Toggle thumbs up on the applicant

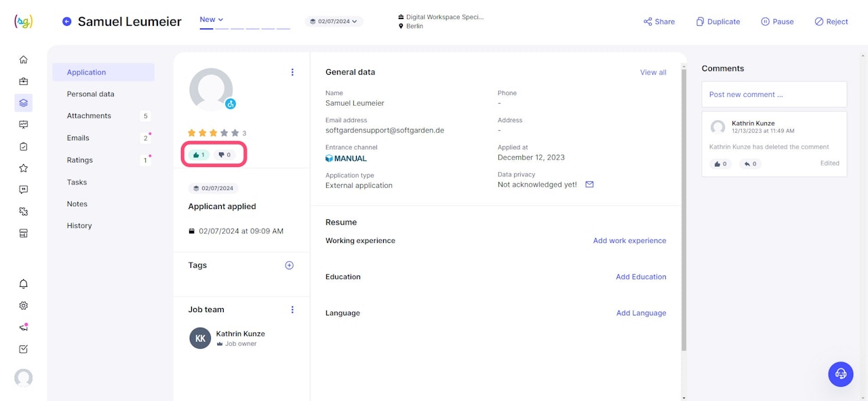[x=199, y=155]
